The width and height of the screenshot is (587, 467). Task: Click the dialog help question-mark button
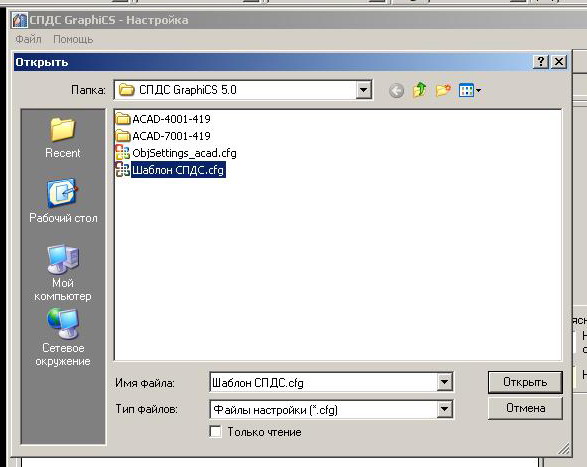(541, 61)
